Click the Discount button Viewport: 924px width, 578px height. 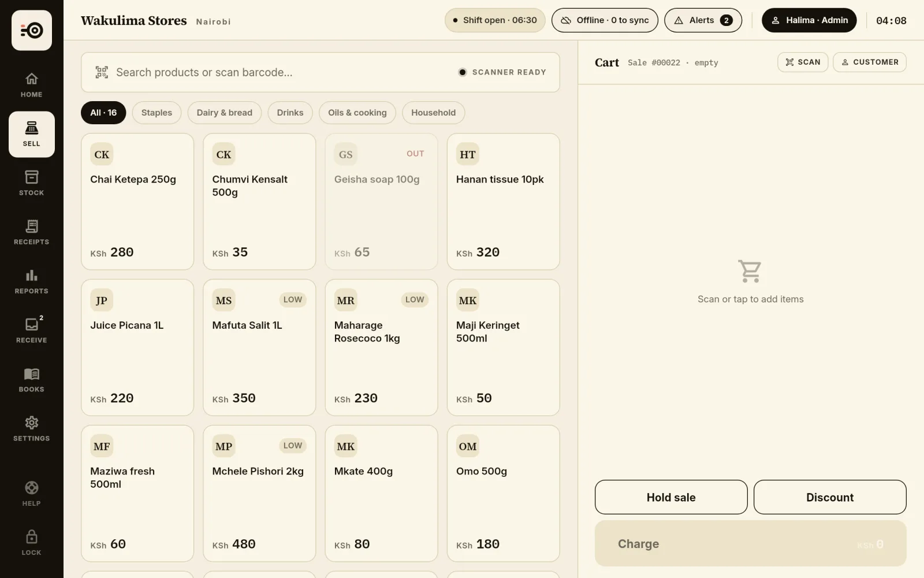coord(830,497)
